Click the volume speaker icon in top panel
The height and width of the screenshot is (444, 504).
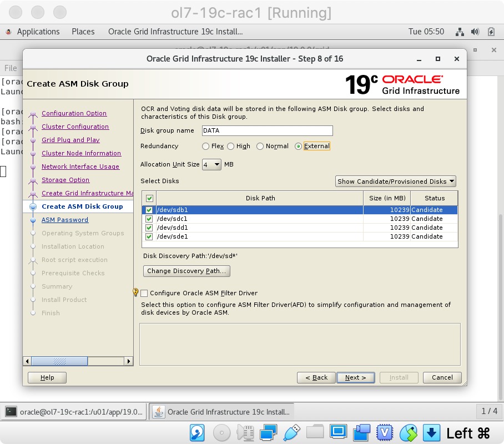[475, 32]
